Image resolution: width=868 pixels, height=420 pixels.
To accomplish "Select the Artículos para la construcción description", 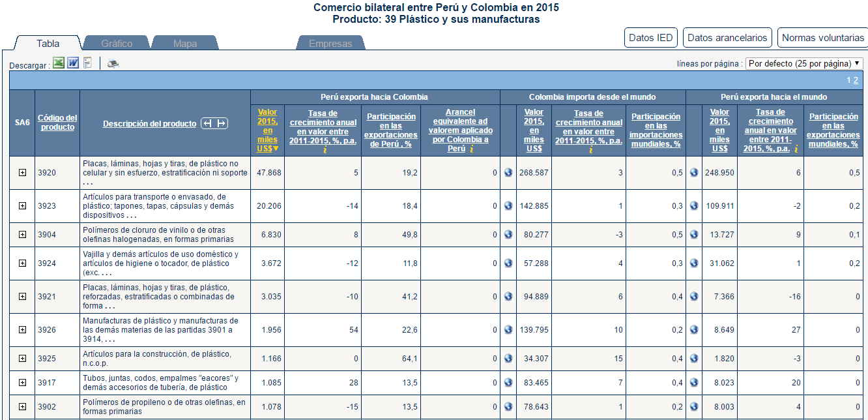I will pos(157,359).
